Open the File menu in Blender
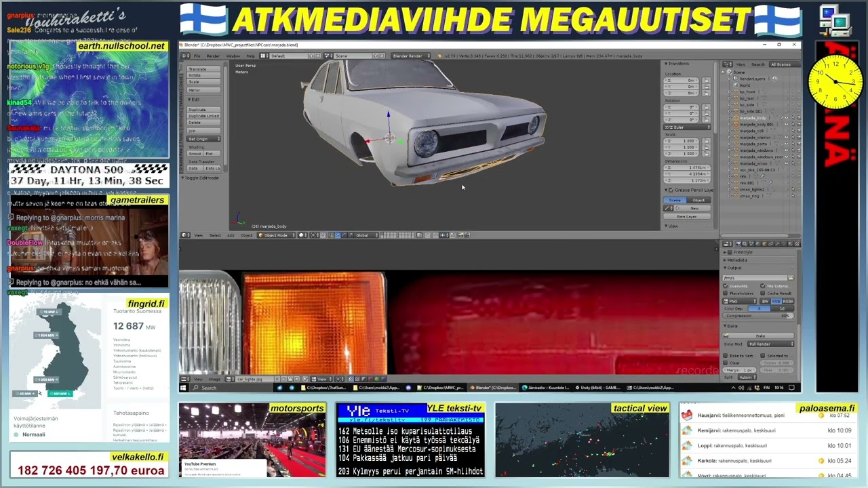This screenshot has width=868, height=488. [x=197, y=56]
